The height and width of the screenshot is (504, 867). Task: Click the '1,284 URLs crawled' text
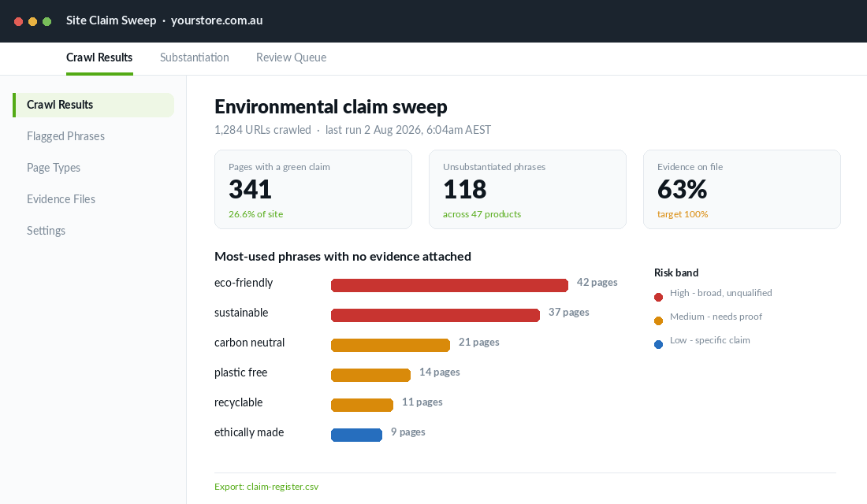click(262, 130)
